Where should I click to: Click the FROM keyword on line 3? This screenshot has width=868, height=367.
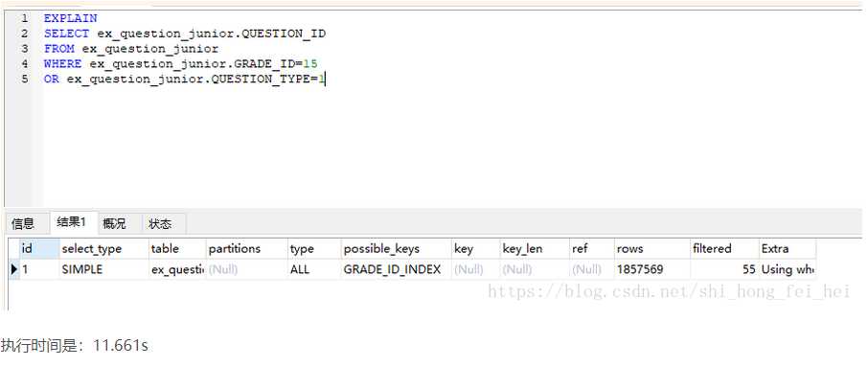pos(59,49)
